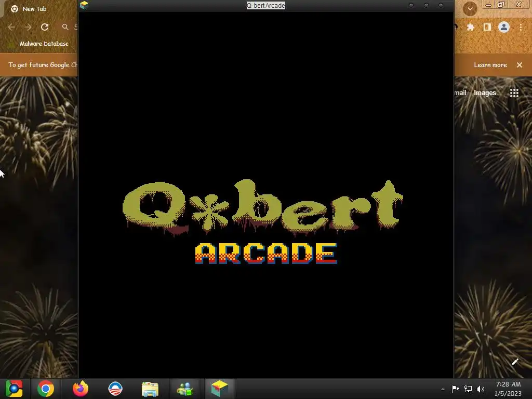Click the first Q-bert window control dot
Image resolution: width=532 pixels, height=399 pixels.
coord(411,5)
